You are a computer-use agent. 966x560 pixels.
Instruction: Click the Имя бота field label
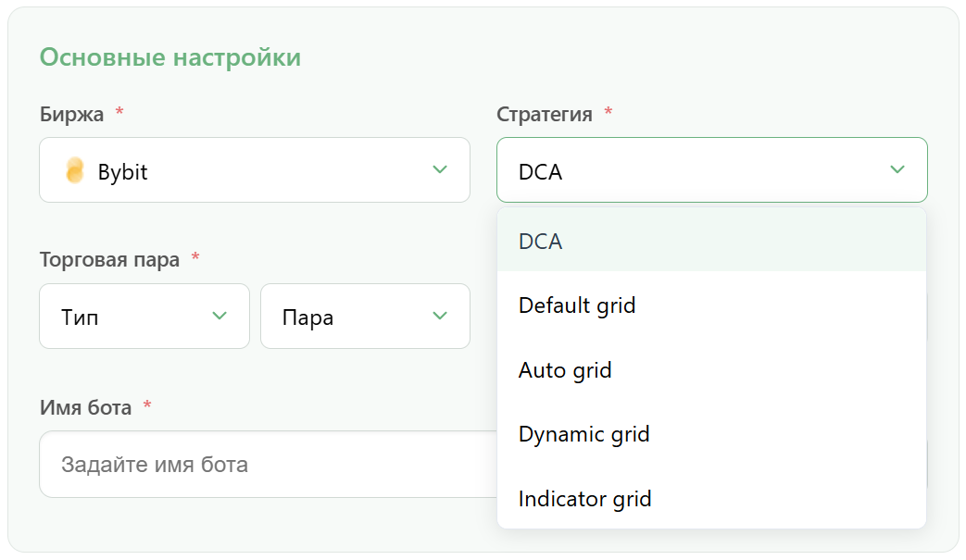[x=85, y=407]
